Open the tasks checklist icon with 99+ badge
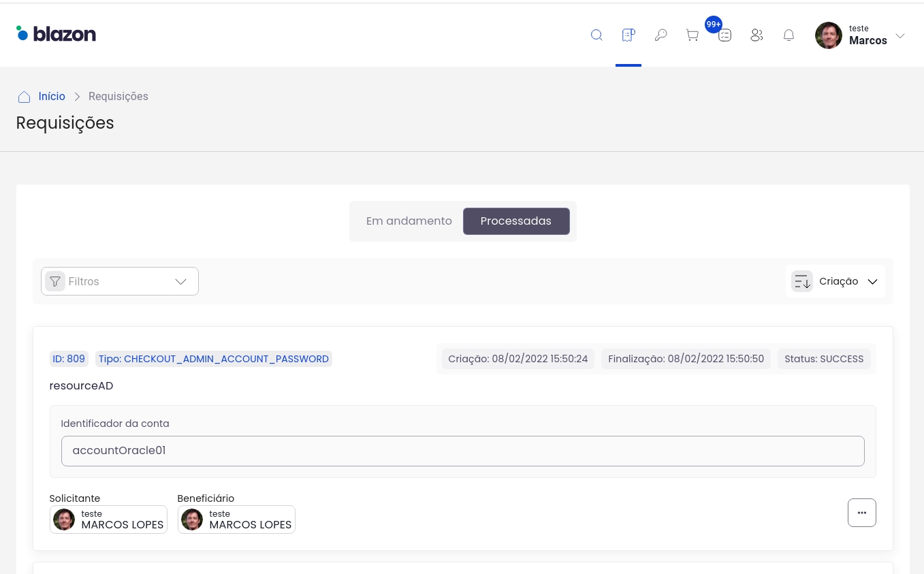Image resolution: width=924 pixels, height=574 pixels. click(724, 35)
